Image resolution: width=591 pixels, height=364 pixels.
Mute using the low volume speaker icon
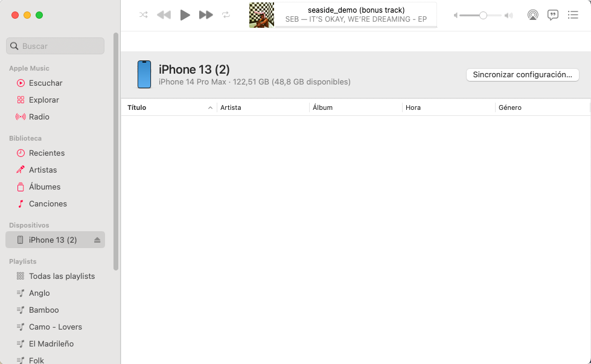tap(456, 16)
